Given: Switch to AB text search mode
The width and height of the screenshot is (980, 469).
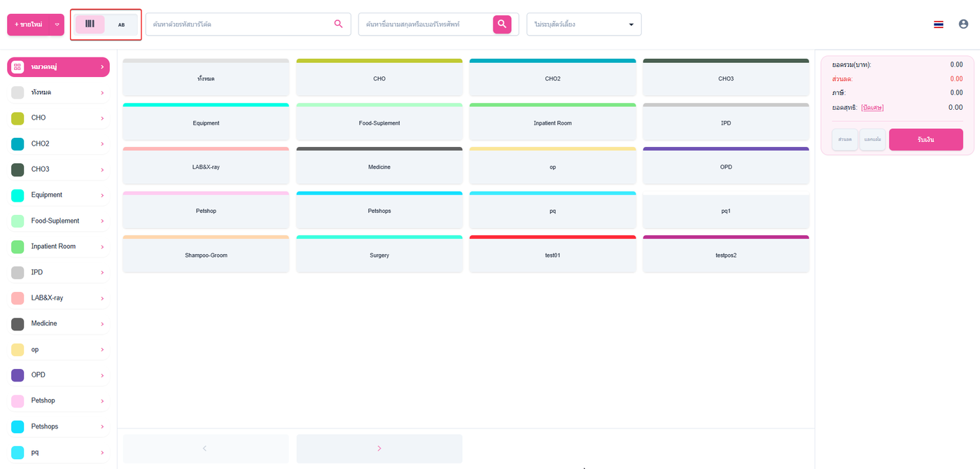Looking at the screenshot, I should coord(122,24).
